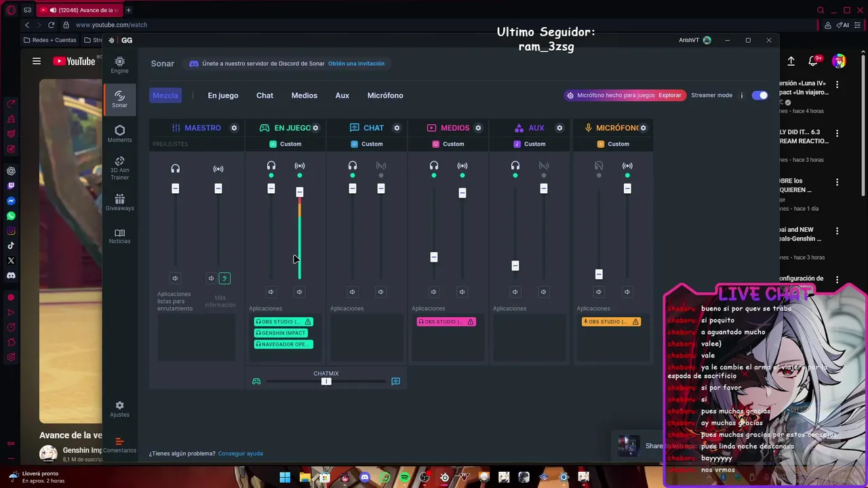Open Chat channel settings gear
Image resolution: width=868 pixels, height=488 pixels.
click(397, 128)
